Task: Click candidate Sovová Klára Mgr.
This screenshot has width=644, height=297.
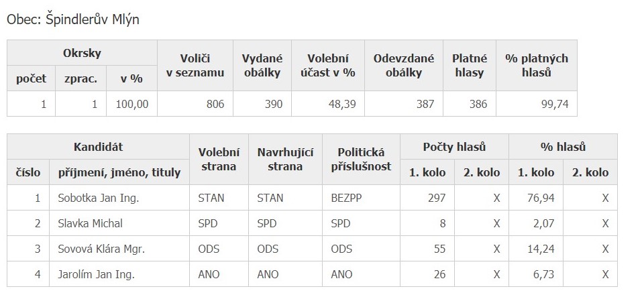Action: (101, 249)
